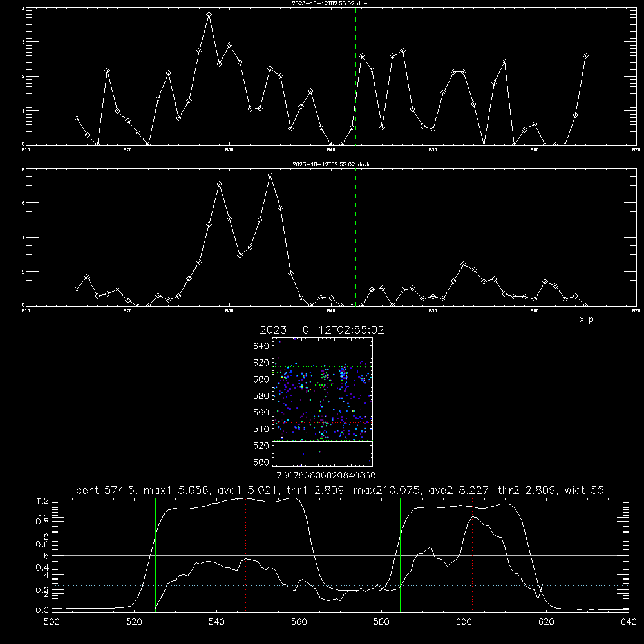Click 'widt 55' in the stats line
The image size is (644, 644).
point(584,490)
